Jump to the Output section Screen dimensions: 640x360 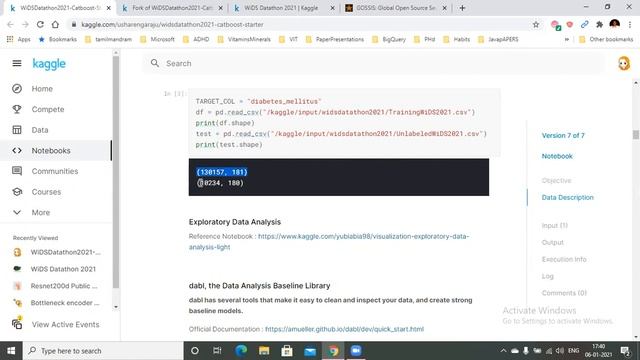click(x=552, y=242)
